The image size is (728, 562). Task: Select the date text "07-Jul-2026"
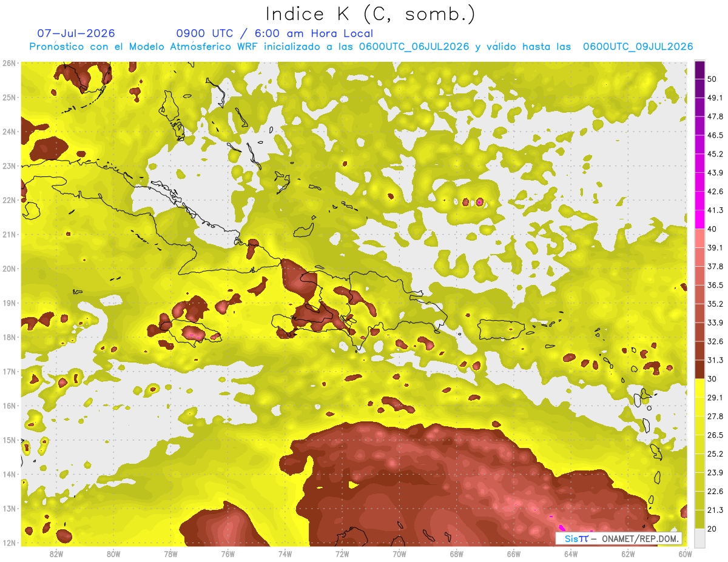[76, 33]
